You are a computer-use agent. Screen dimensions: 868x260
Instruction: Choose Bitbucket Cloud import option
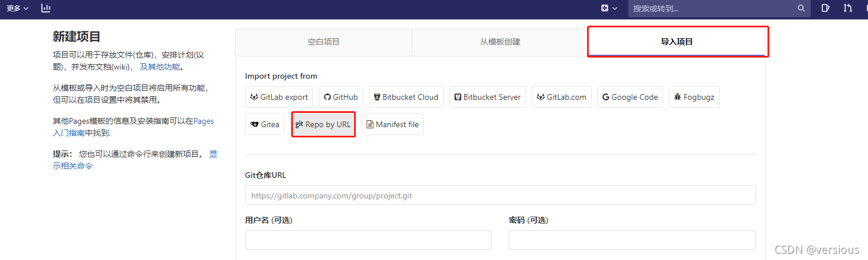pos(406,97)
